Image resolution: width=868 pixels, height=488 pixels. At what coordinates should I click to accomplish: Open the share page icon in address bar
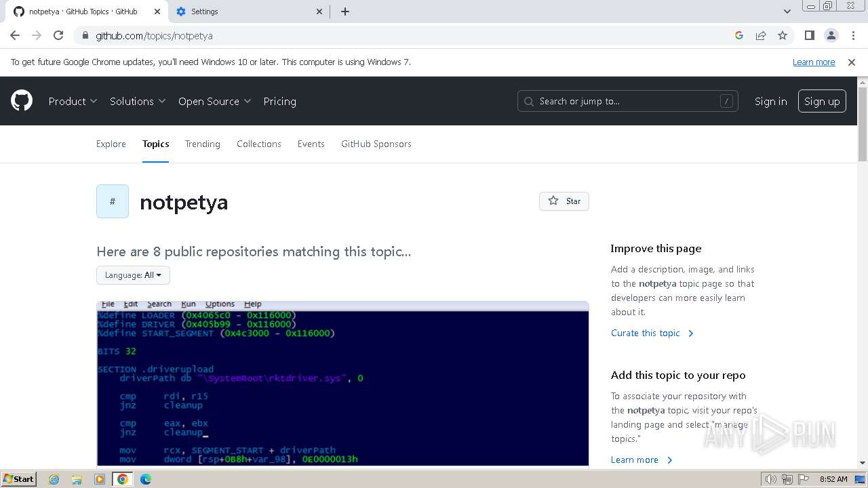[x=761, y=35]
